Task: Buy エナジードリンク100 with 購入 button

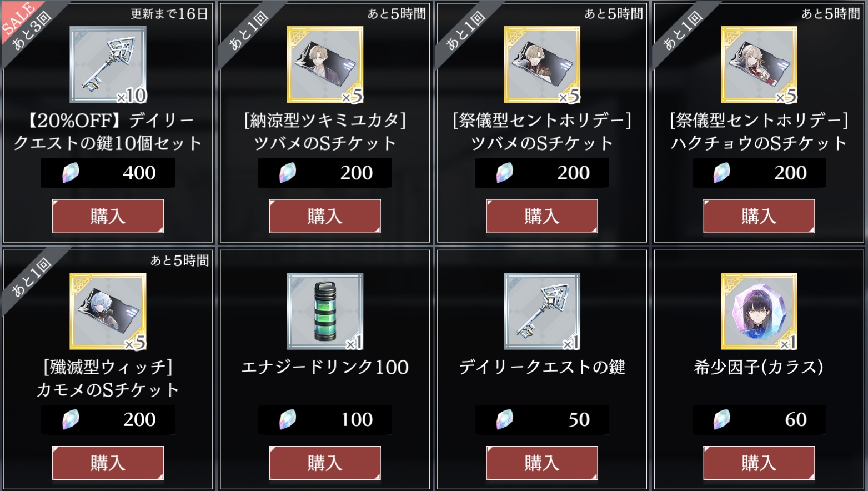Action: 325,463
